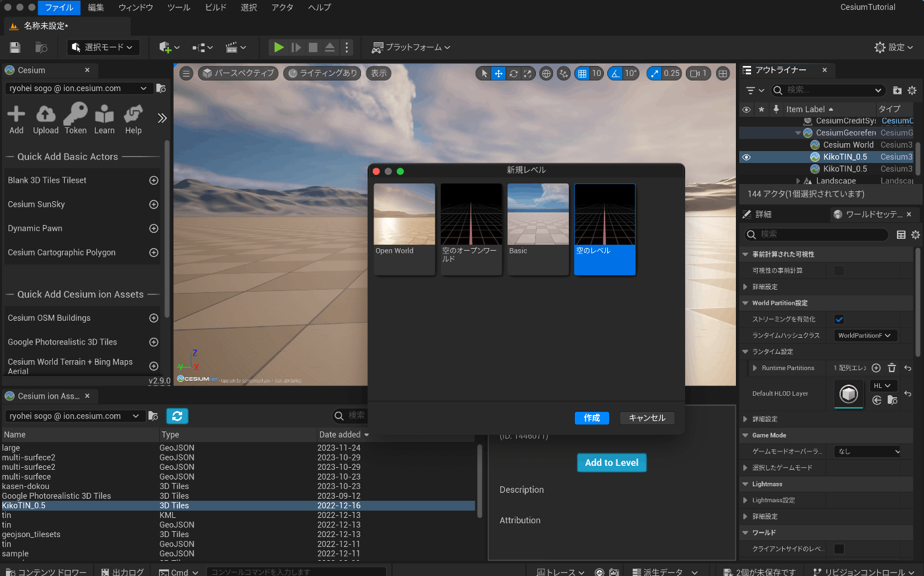Toggle visibility of KikoTIN_0.5 selected row
924x576 pixels.
click(746, 157)
